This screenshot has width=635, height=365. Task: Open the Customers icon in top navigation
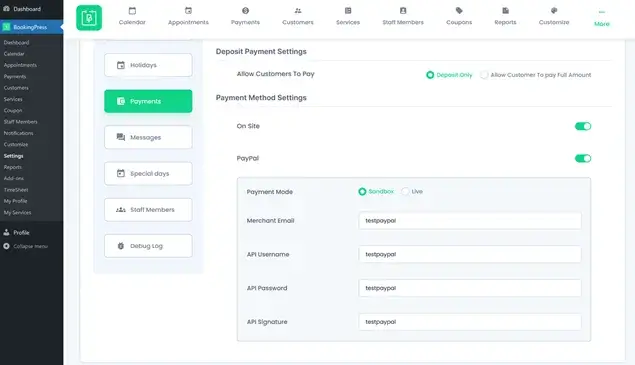(x=298, y=11)
